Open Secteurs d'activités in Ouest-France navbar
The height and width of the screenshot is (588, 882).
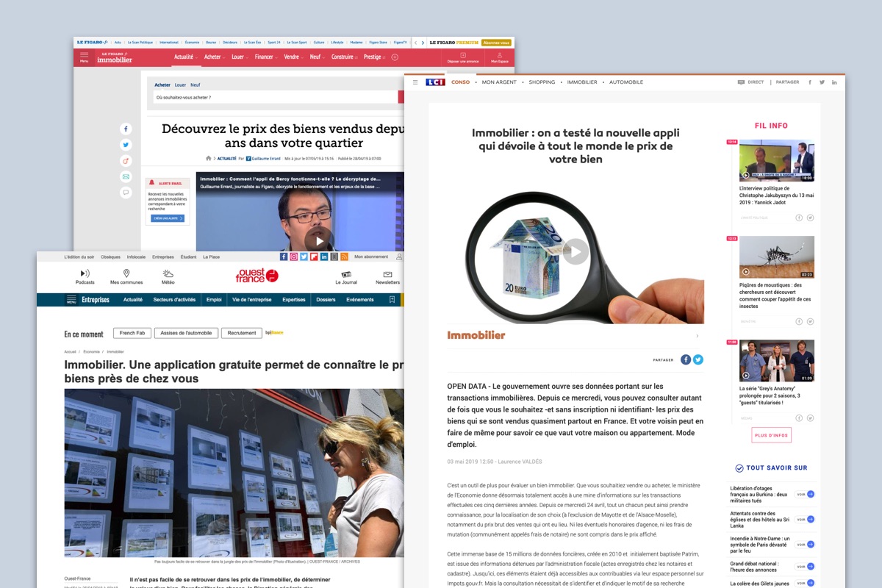click(x=174, y=300)
